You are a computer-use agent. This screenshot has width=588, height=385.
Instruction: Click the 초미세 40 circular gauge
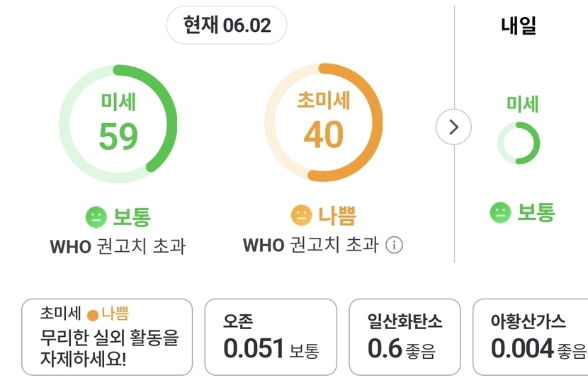tap(324, 122)
